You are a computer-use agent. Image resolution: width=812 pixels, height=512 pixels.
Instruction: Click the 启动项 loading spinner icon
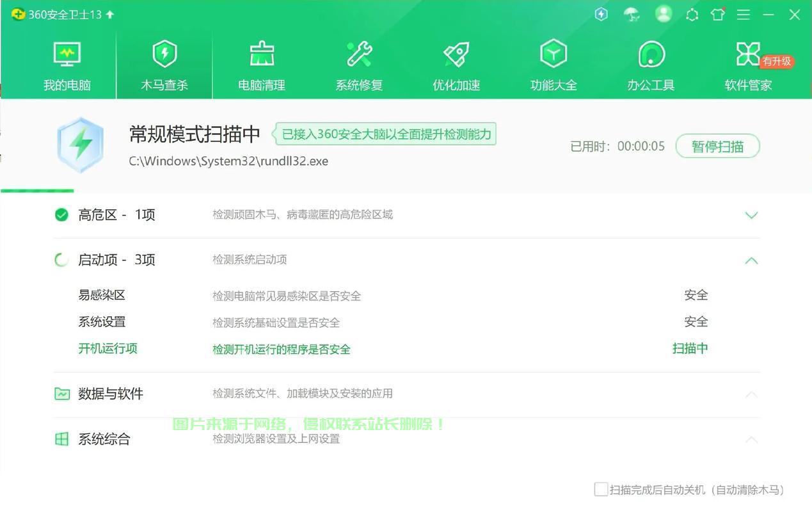61,259
